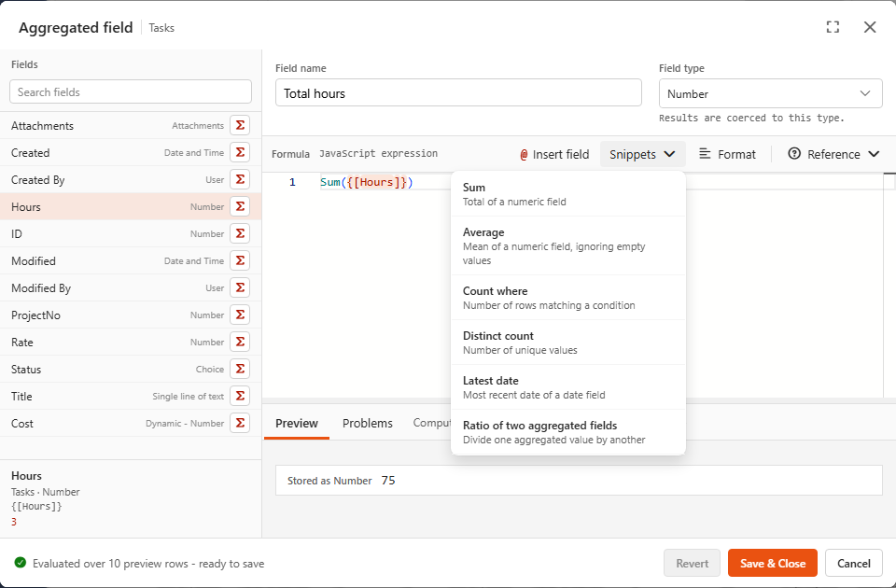Click the sigma icon for Created By field

coord(240,179)
